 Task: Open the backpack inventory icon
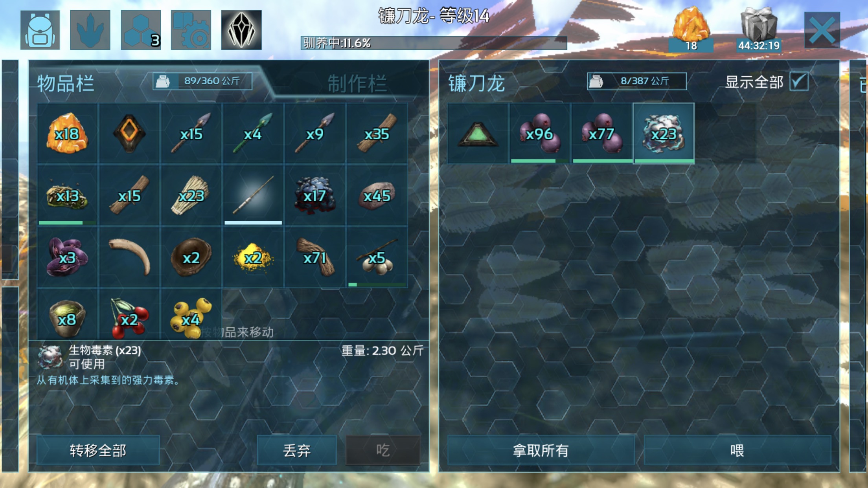tap(40, 30)
